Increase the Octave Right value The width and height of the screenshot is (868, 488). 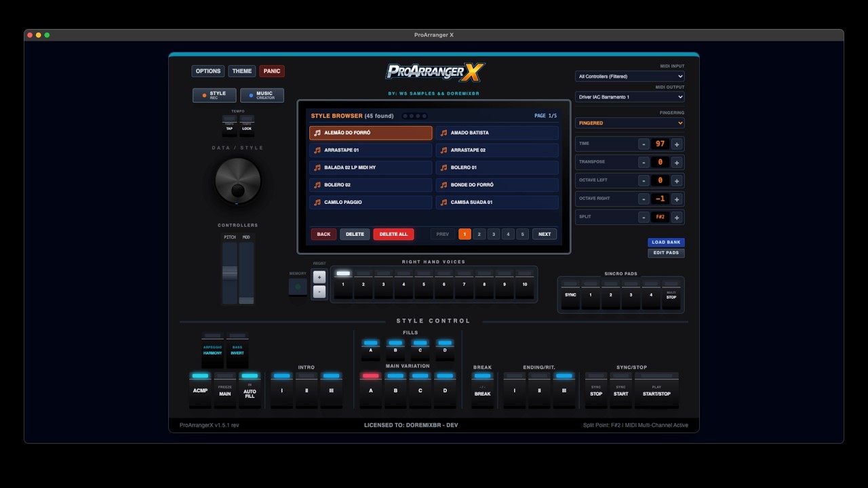pos(676,199)
